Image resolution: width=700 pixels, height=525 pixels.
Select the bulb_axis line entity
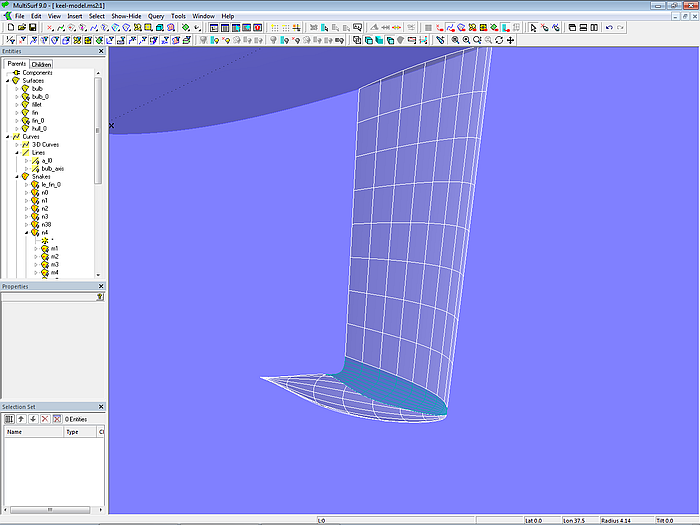(52, 169)
